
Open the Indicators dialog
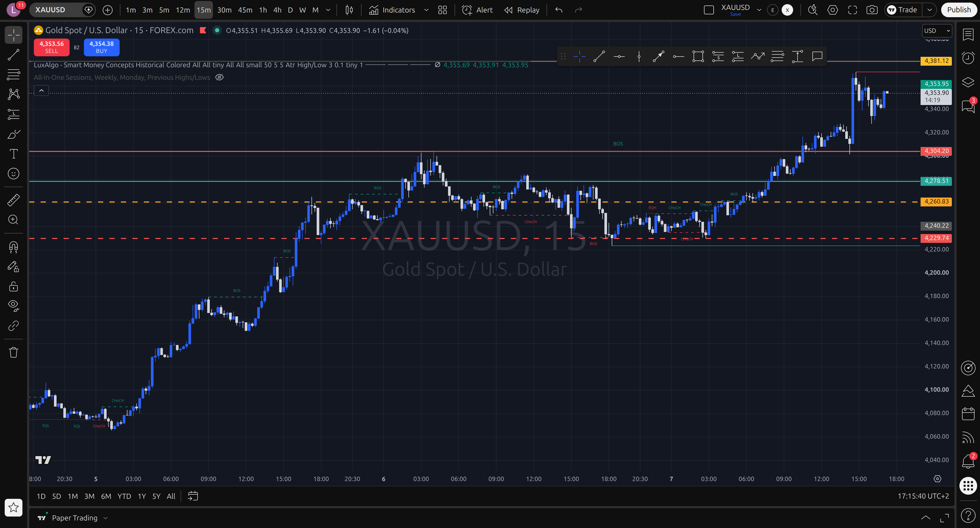392,10
